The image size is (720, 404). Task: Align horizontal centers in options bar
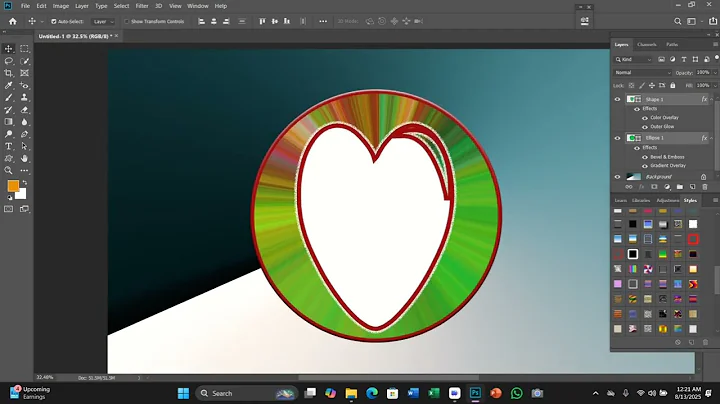(x=214, y=21)
